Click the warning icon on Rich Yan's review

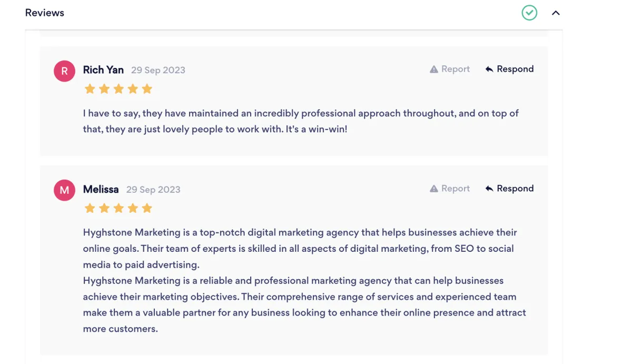point(434,70)
